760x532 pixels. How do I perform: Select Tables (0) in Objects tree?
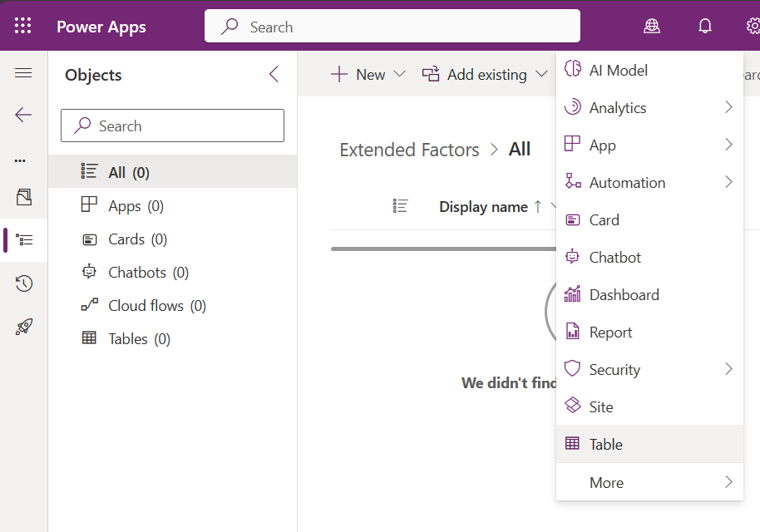(x=173, y=338)
